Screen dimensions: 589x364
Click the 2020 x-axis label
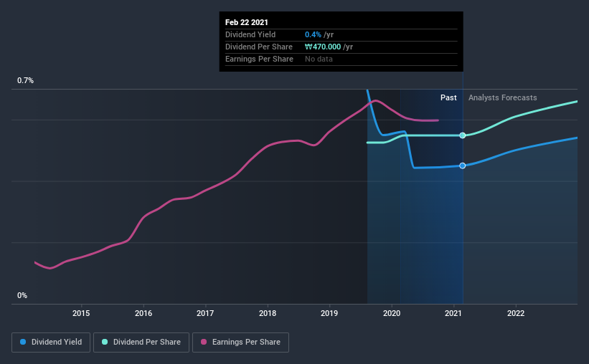tap(392, 313)
